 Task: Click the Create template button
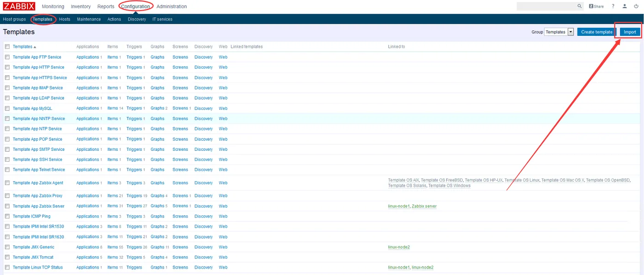click(597, 32)
